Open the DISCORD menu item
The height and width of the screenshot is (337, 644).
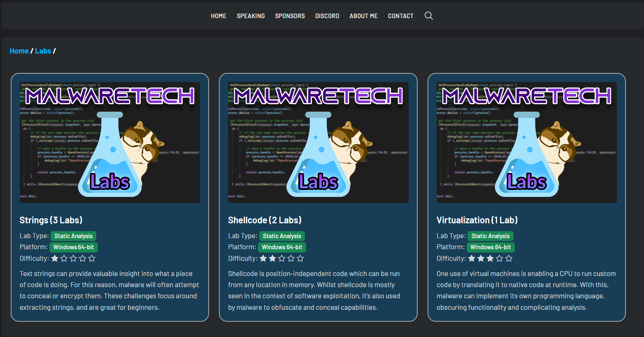[327, 16]
